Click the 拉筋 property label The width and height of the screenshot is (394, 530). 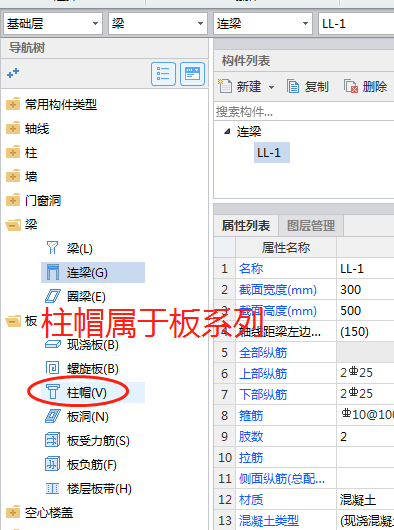[251, 457]
